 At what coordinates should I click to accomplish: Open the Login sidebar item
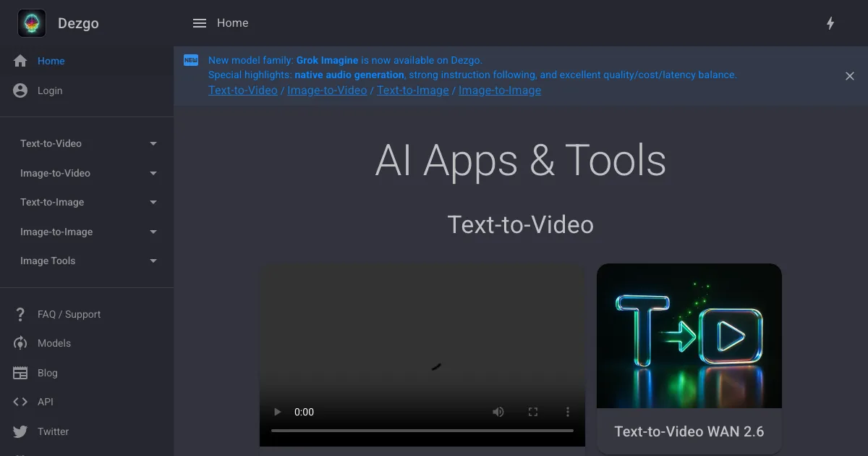coord(50,90)
